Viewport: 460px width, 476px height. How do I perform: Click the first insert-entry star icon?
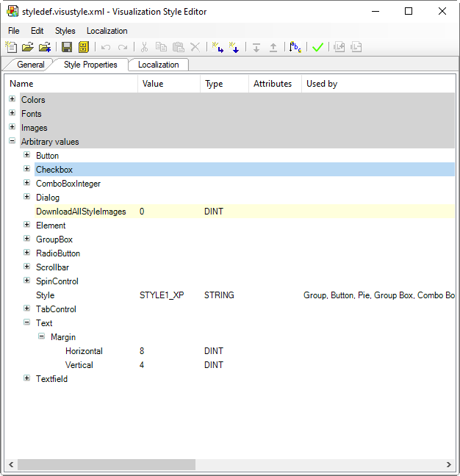(218, 47)
